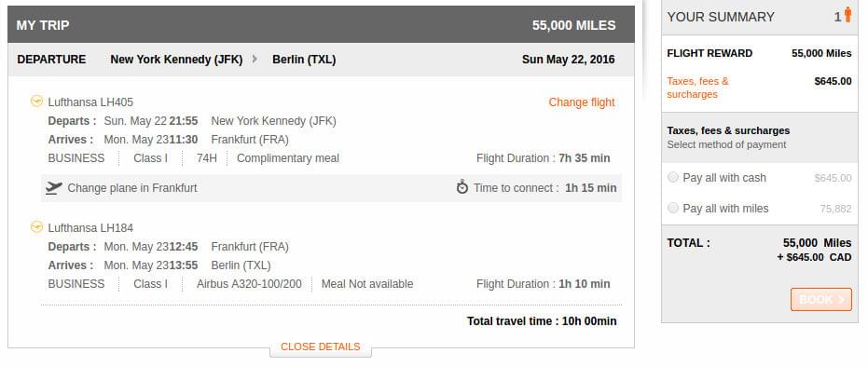Click the Lufthansa LH405 flight title
Viewport: 868px width, 367px height.
[x=90, y=102]
